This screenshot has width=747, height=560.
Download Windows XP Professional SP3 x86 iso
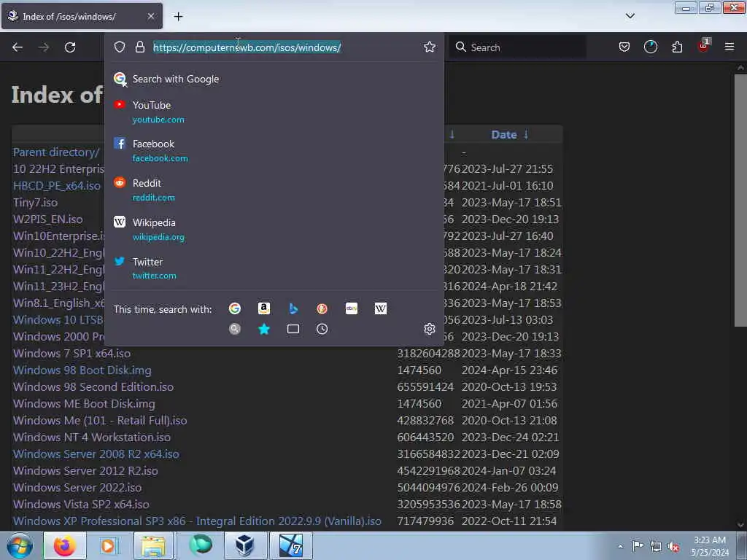point(197,521)
